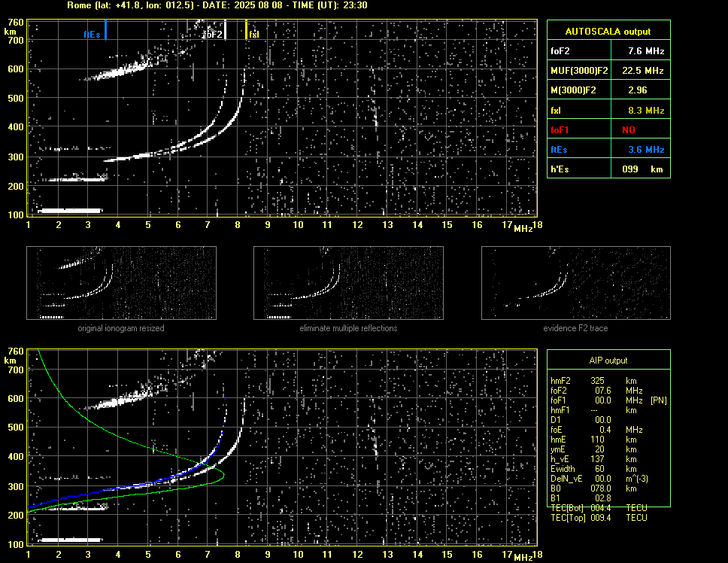Click the h'Es value '099 km'
728x563 pixels.
642,169
